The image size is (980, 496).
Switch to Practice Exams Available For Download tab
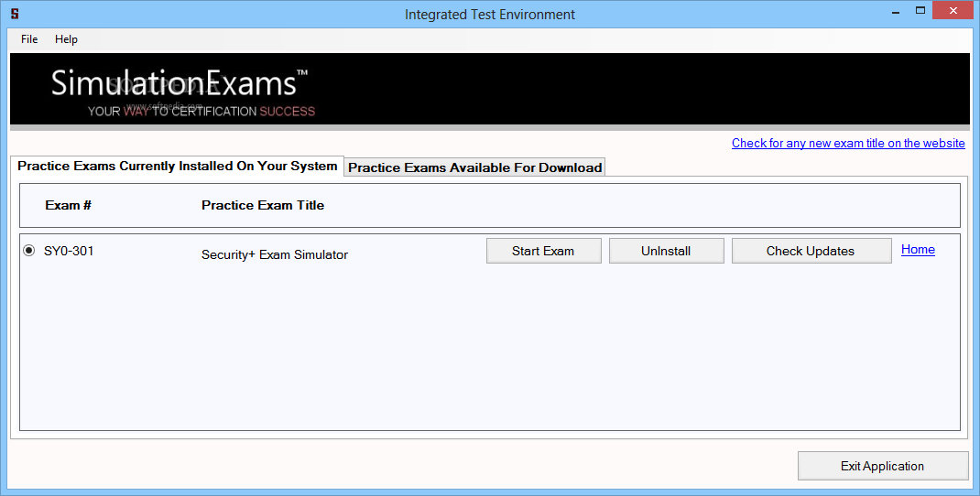tap(474, 167)
